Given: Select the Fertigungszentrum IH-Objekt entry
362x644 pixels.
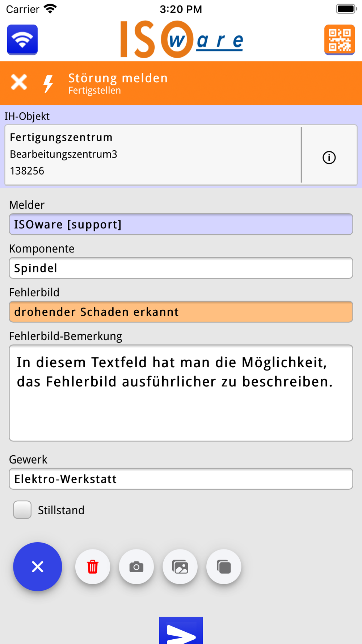Looking at the screenshot, I should click(x=153, y=155).
